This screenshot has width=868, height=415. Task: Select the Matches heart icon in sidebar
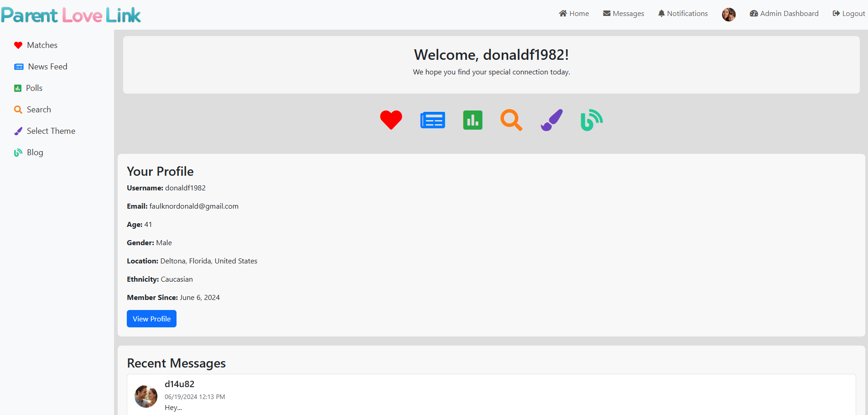coord(18,45)
